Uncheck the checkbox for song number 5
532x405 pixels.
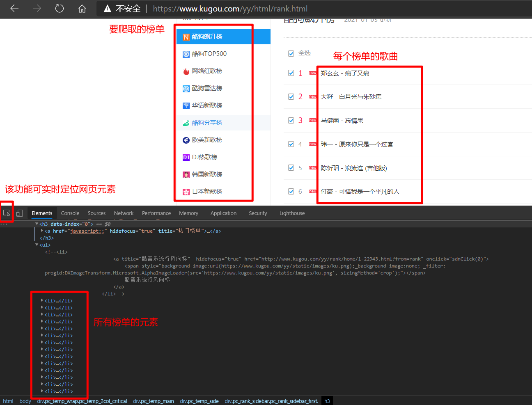291,168
